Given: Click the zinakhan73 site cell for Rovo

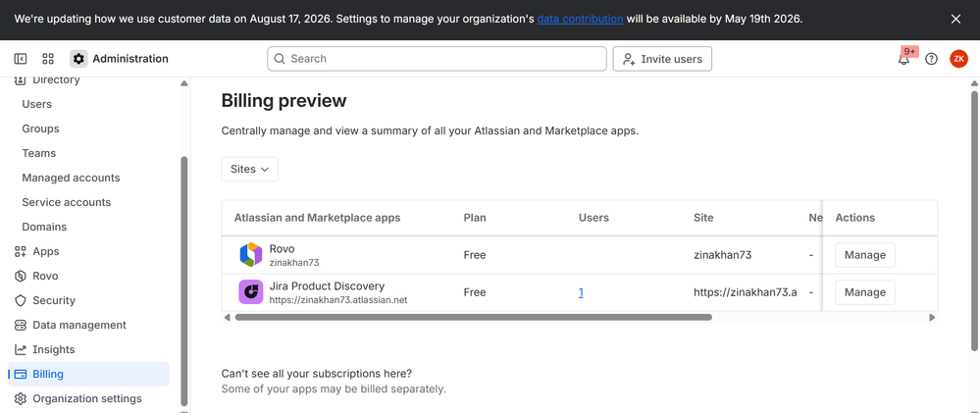Looking at the screenshot, I should (723, 255).
